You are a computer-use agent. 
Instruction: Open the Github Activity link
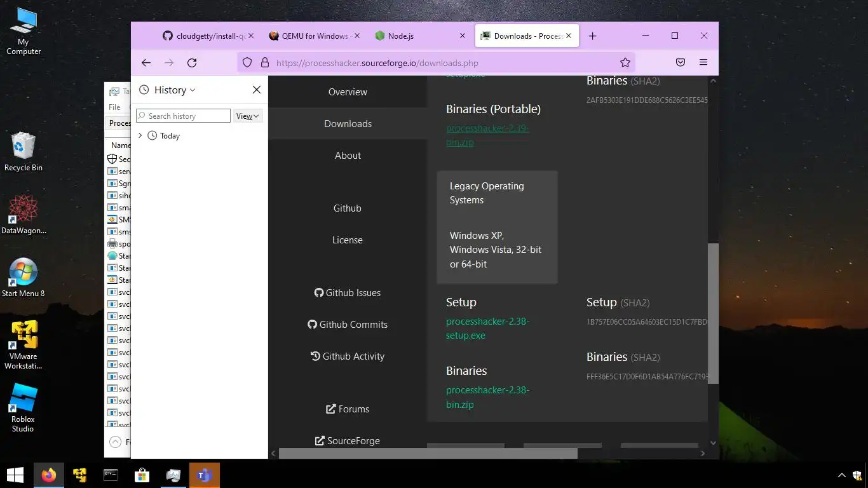click(348, 356)
